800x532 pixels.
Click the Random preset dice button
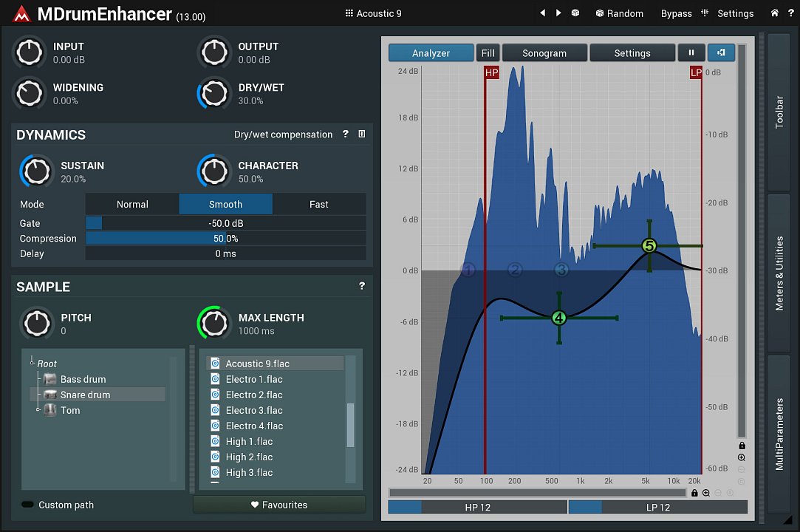click(619, 13)
